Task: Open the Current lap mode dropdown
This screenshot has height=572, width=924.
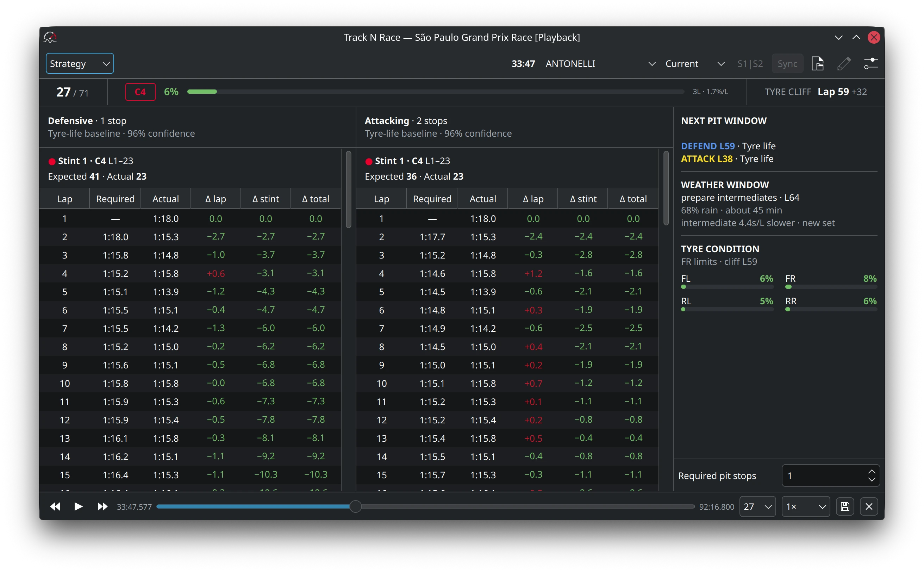Action: pos(694,63)
